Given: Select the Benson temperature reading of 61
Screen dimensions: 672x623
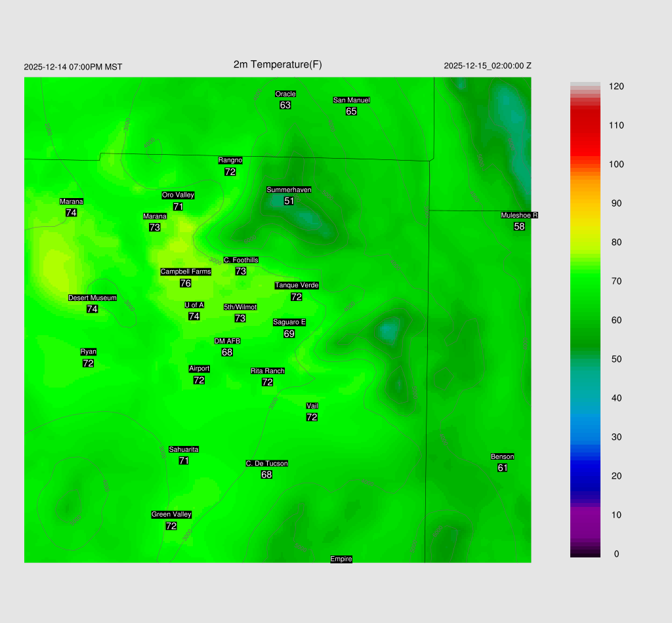Looking at the screenshot, I should (x=503, y=468).
